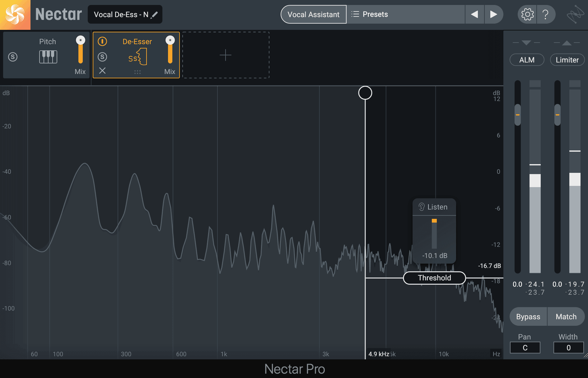
Task: Toggle the Limiter
Action: (x=567, y=60)
